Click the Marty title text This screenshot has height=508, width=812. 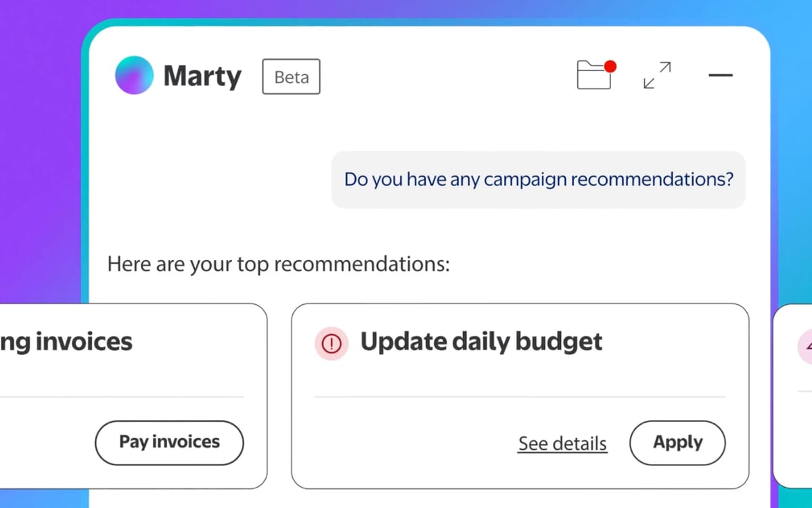click(x=201, y=76)
